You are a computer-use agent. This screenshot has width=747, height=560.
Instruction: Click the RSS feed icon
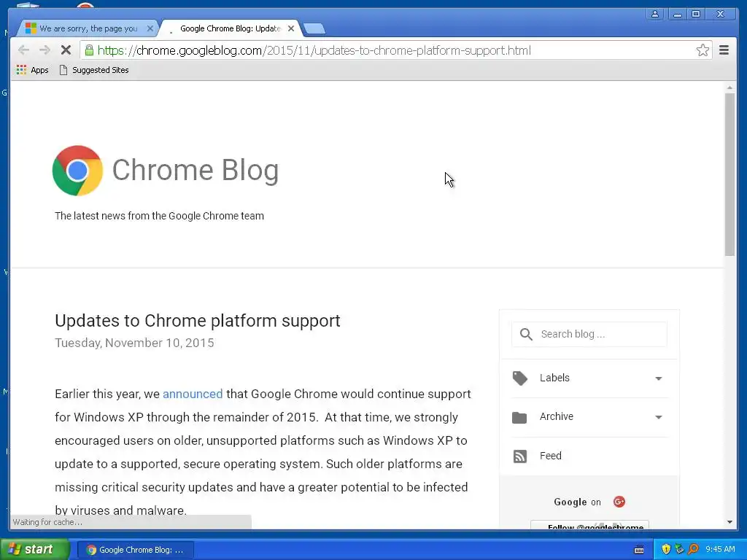tap(519, 456)
